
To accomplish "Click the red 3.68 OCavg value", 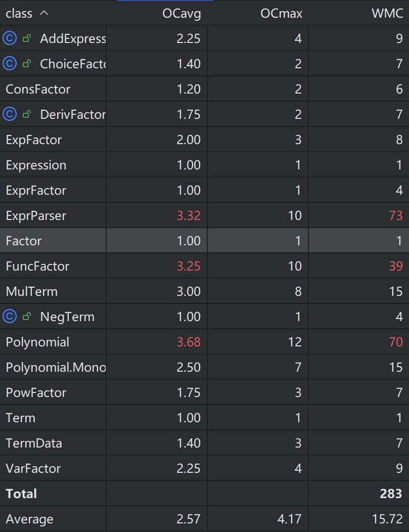I will coord(189,342).
